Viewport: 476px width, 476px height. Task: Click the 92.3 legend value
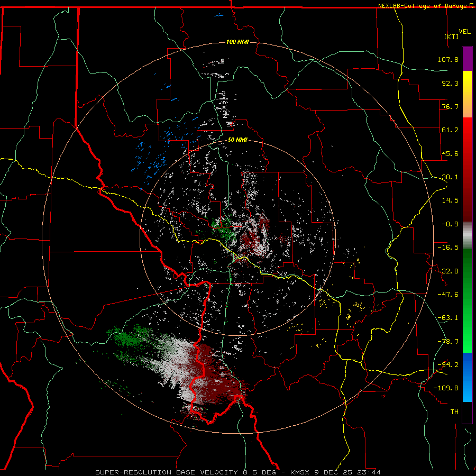point(450,83)
